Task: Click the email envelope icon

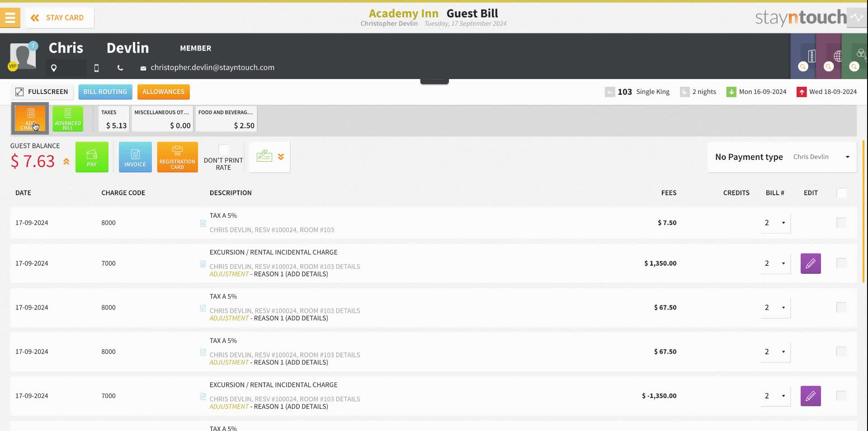Action: coord(143,68)
